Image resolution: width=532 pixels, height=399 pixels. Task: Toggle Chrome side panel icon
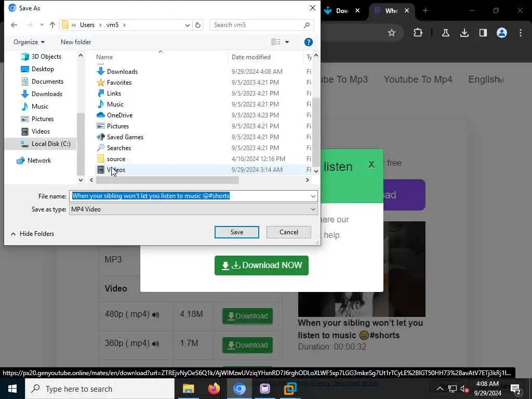click(x=483, y=33)
